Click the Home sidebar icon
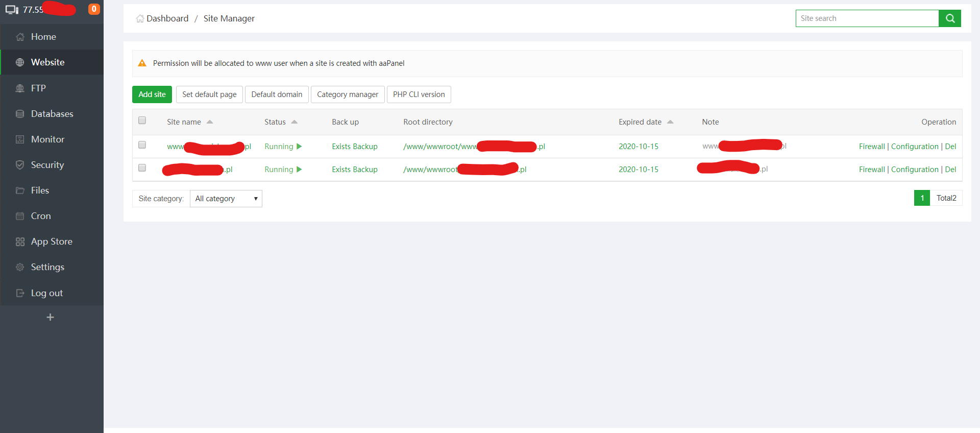 20,37
